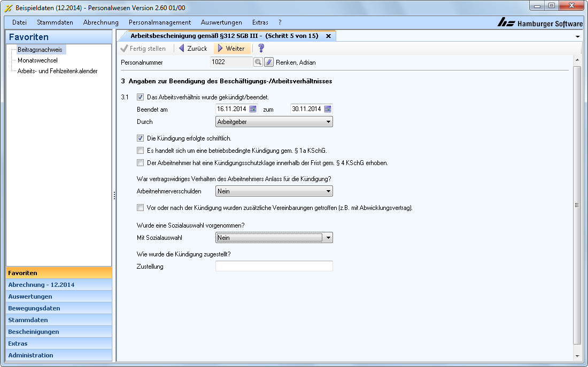Open the calendar picker for 30.11.2014
The width and height of the screenshot is (588, 367).
pyautogui.click(x=328, y=109)
